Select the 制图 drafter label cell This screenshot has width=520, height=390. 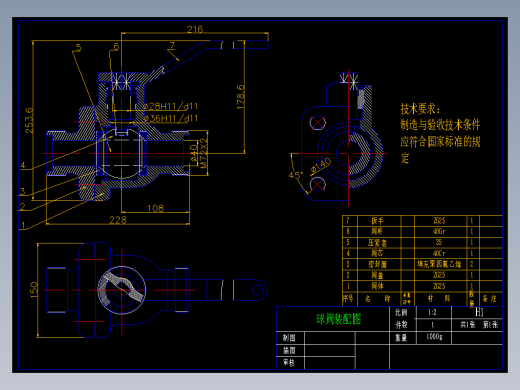(289, 338)
